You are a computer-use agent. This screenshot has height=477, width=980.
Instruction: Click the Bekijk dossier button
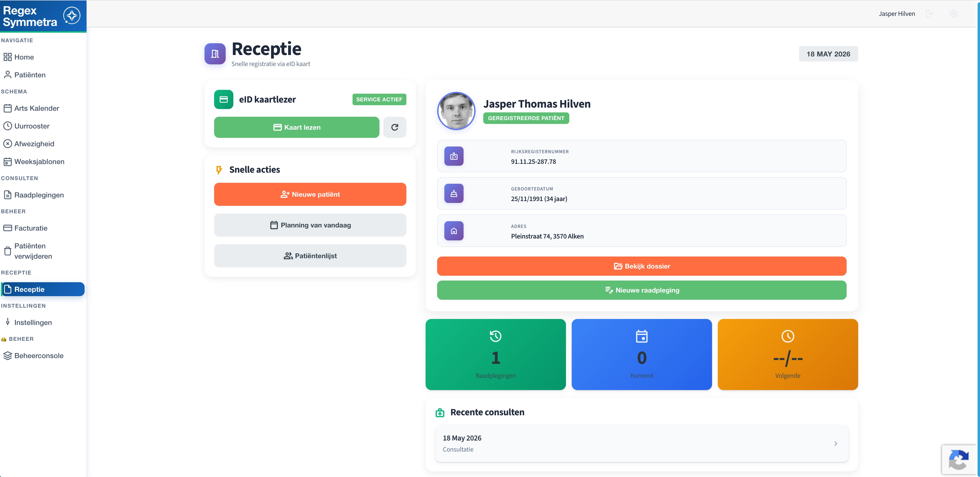tap(641, 266)
